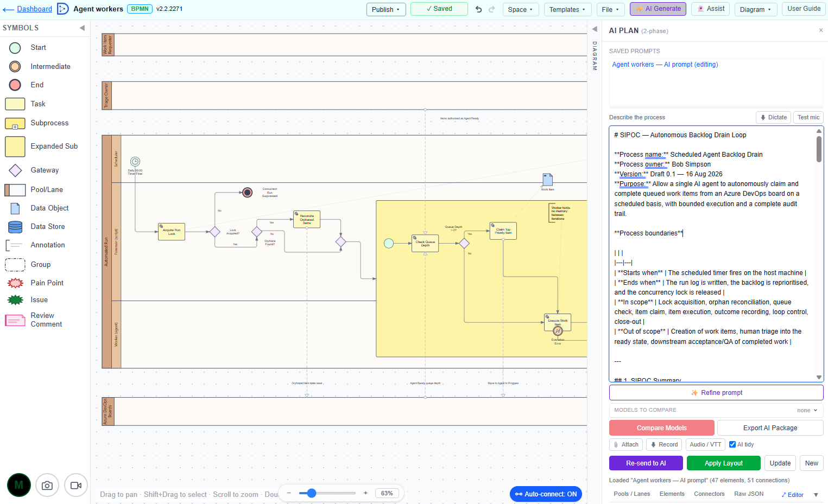Click the zoom in plus icon
The image size is (828, 504).
click(365, 493)
